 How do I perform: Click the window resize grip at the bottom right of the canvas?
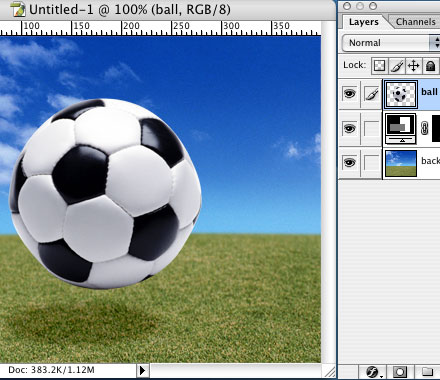[x=330, y=371]
